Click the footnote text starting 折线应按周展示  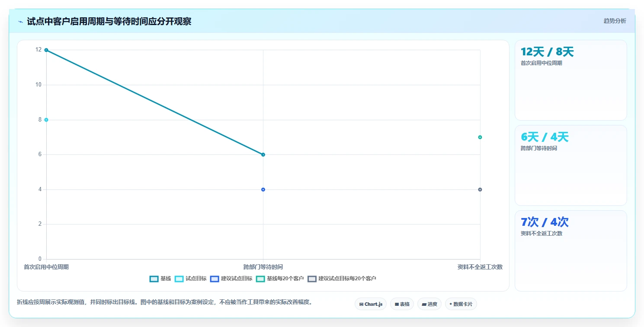[x=164, y=302]
